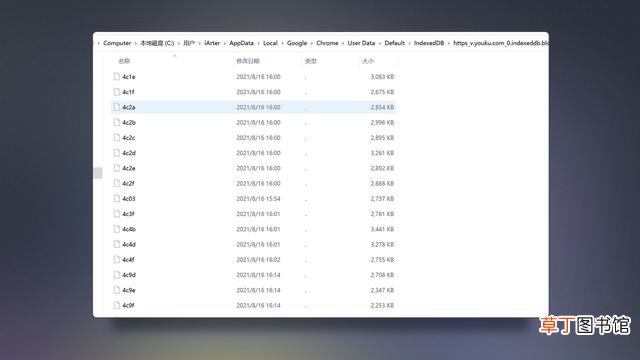Image resolution: width=640 pixels, height=360 pixels.
Task: Select the file icon of 4c1e
Action: tap(117, 76)
